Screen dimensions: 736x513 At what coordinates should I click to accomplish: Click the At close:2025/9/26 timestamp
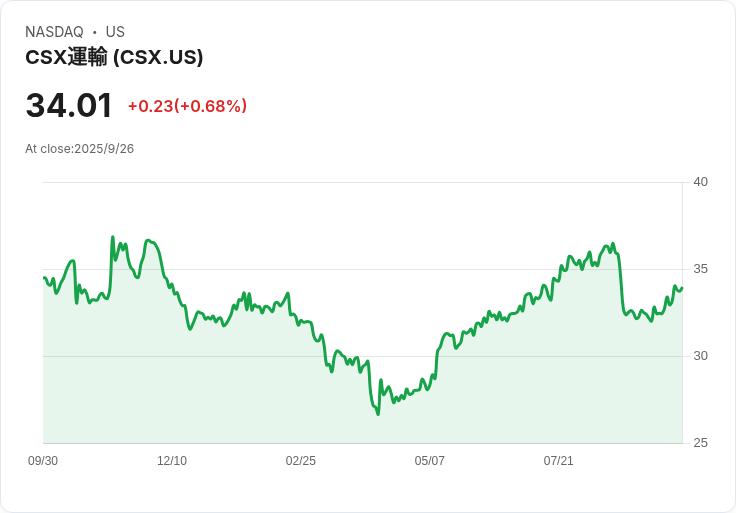[79, 149]
